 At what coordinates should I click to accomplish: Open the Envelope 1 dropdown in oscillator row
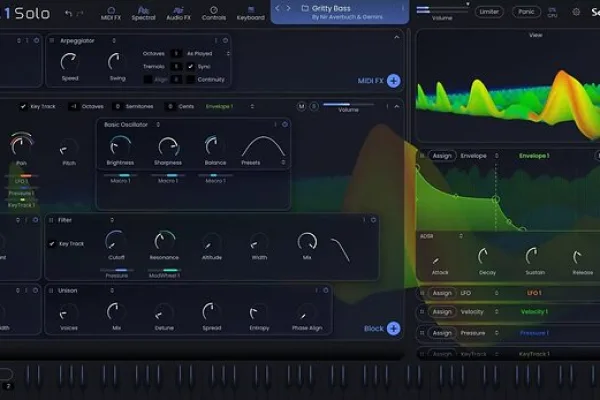[230, 106]
